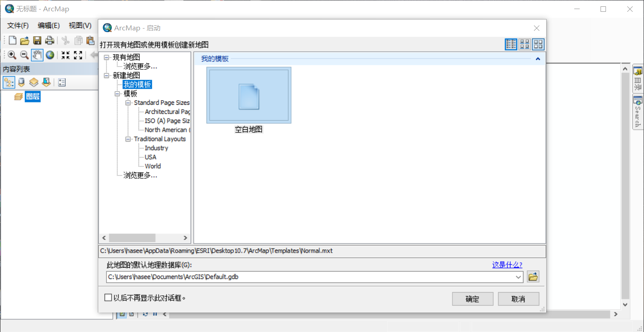Select North American tree item
644x332 pixels.
[168, 130]
